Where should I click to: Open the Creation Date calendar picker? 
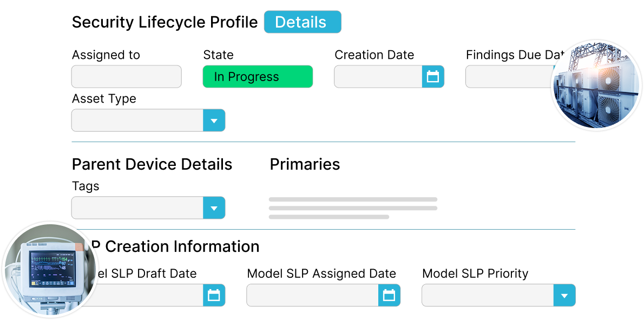point(433,77)
